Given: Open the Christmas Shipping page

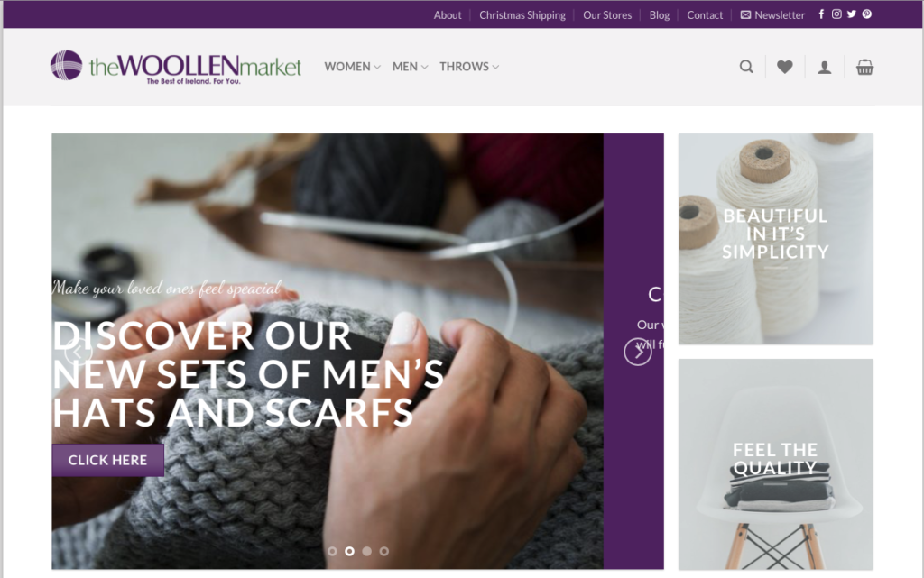Looking at the screenshot, I should (522, 15).
